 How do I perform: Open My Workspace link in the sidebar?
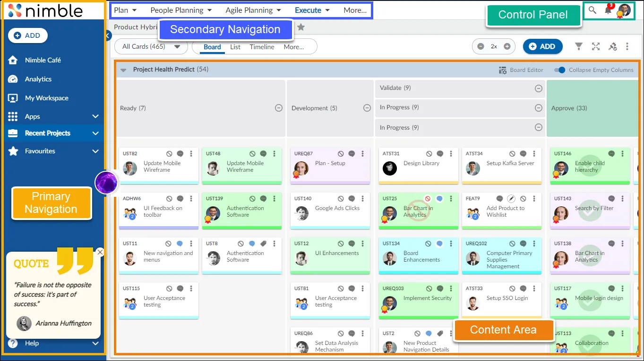(47, 98)
